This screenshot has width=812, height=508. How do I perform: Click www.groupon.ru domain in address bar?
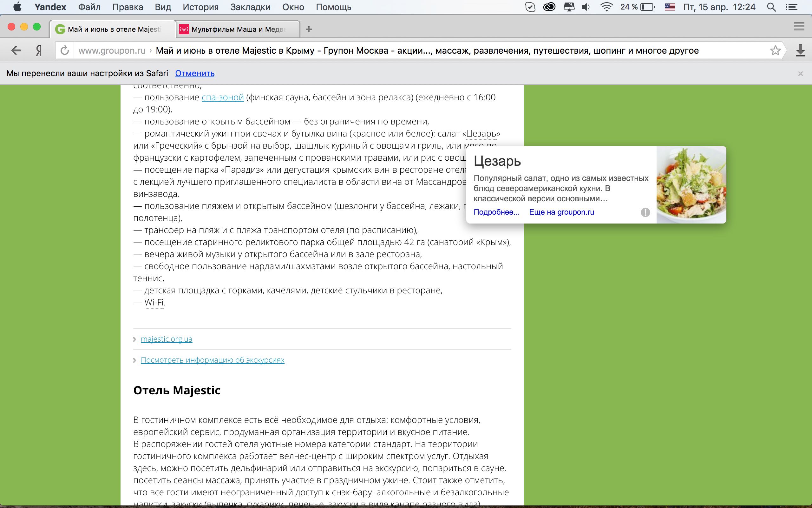tap(112, 51)
